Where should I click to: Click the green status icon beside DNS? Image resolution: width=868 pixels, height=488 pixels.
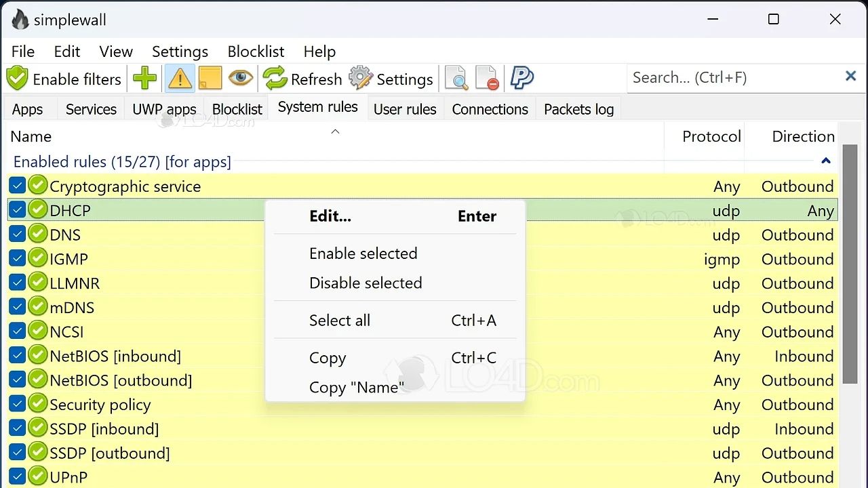(x=38, y=235)
